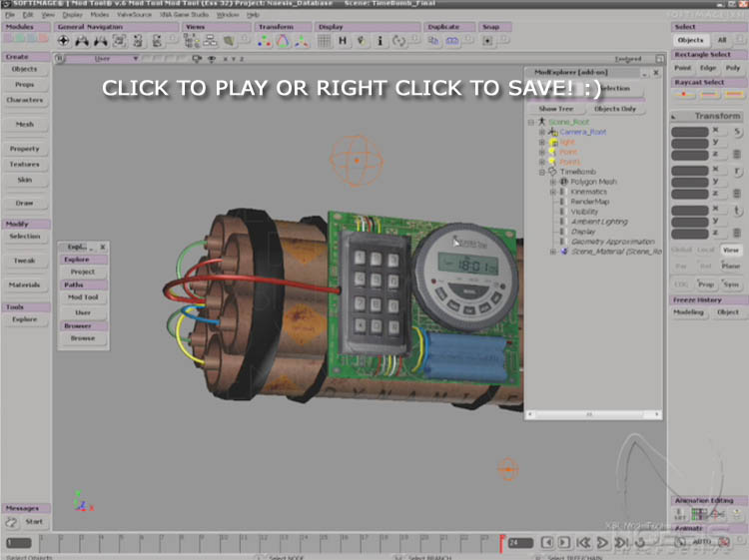Click the red playhead on the timeline
Image resolution: width=749 pixels, height=560 pixels.
tap(500, 542)
